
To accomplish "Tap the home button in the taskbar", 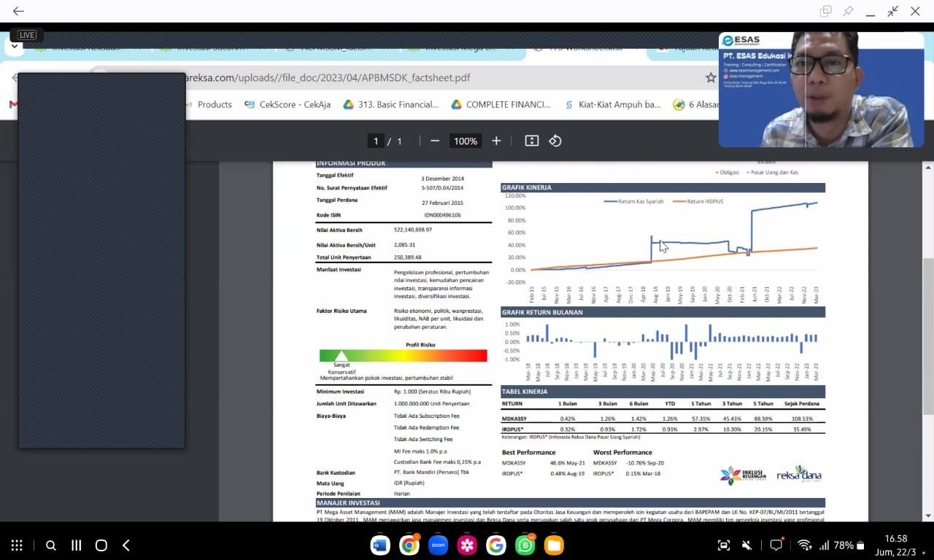I will (x=101, y=545).
